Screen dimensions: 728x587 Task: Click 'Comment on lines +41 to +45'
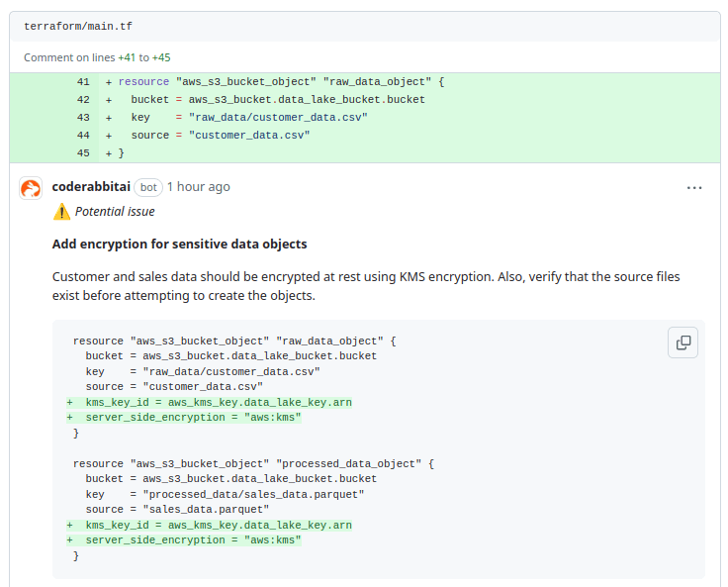click(x=97, y=57)
